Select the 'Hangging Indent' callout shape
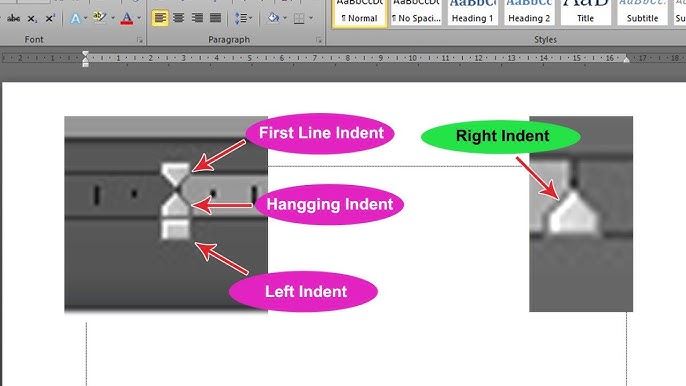The image size is (686, 386). point(329,204)
